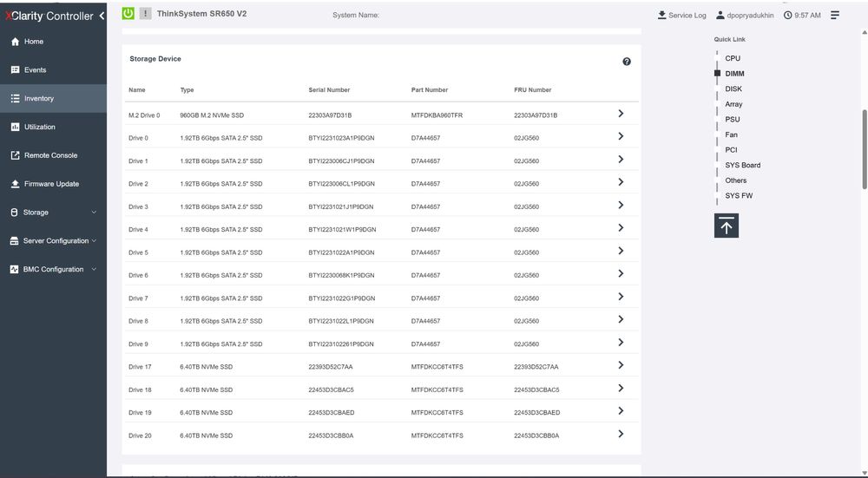Click the FRU Number column header
Image resolution: width=868 pixels, height=478 pixels.
tap(533, 89)
